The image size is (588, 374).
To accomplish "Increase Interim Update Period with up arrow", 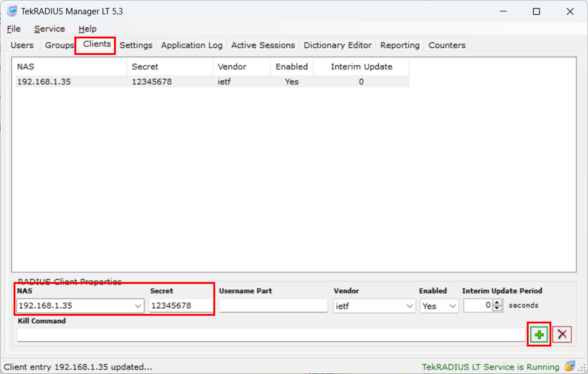I will click(497, 303).
